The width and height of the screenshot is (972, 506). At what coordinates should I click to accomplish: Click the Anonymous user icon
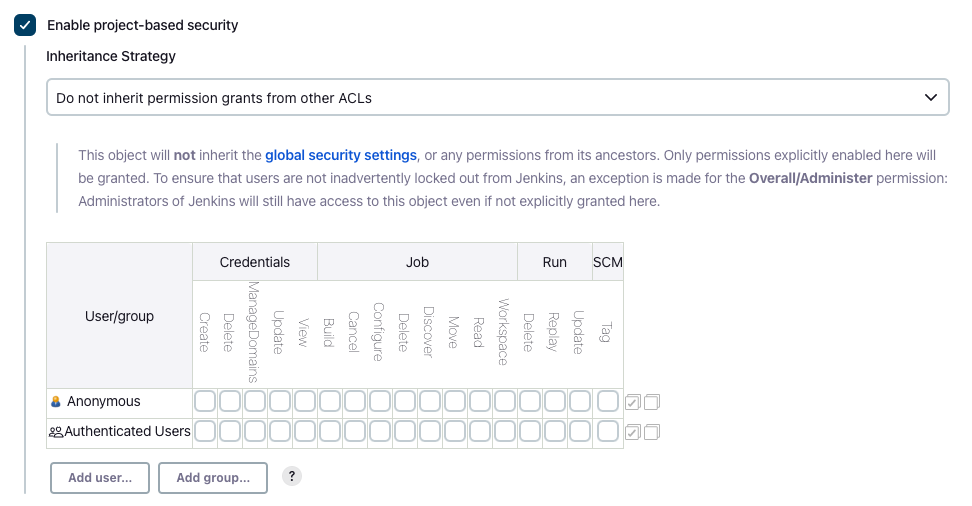pos(56,402)
